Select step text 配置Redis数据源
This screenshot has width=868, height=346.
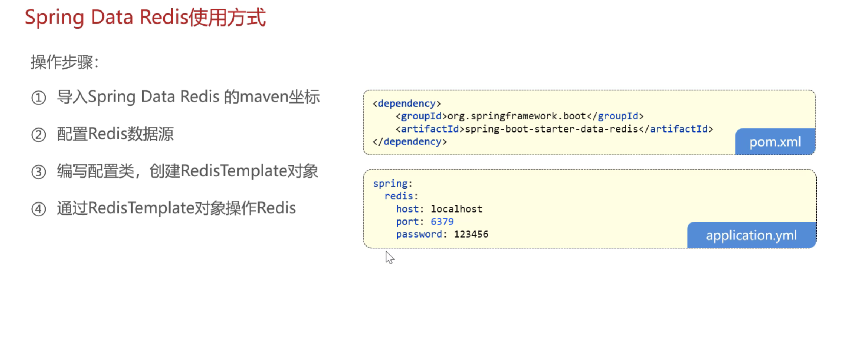[115, 134]
